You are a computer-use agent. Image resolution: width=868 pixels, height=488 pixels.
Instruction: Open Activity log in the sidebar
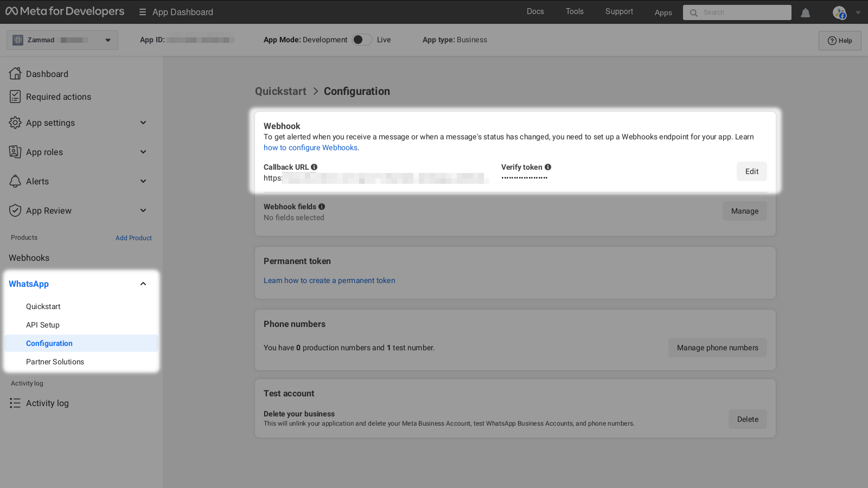[x=47, y=403]
